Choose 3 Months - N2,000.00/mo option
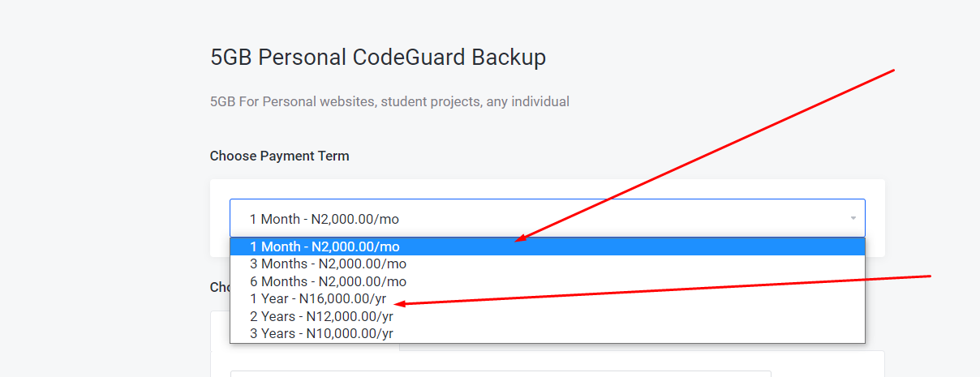Screen dimensions: 980x377 [x=548, y=263]
